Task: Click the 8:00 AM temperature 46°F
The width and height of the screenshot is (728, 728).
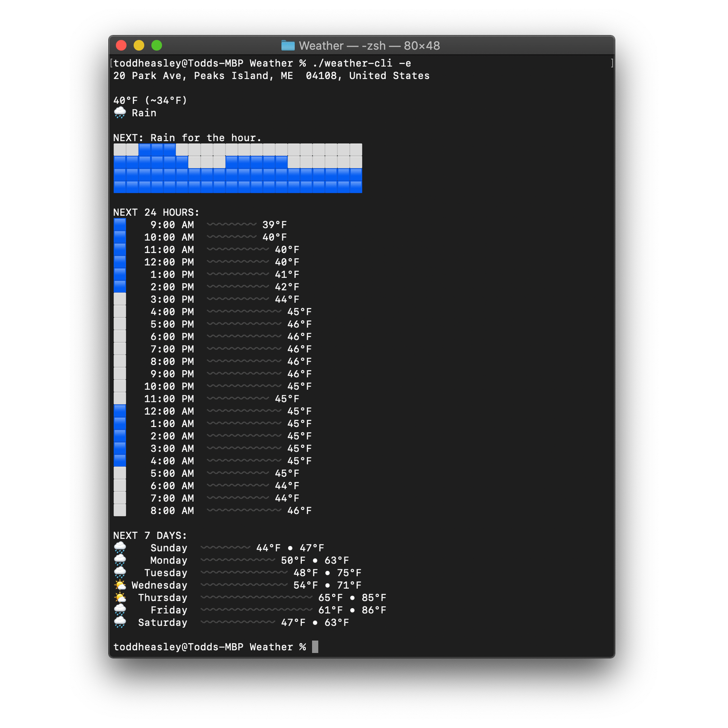Action: pyautogui.click(x=299, y=510)
